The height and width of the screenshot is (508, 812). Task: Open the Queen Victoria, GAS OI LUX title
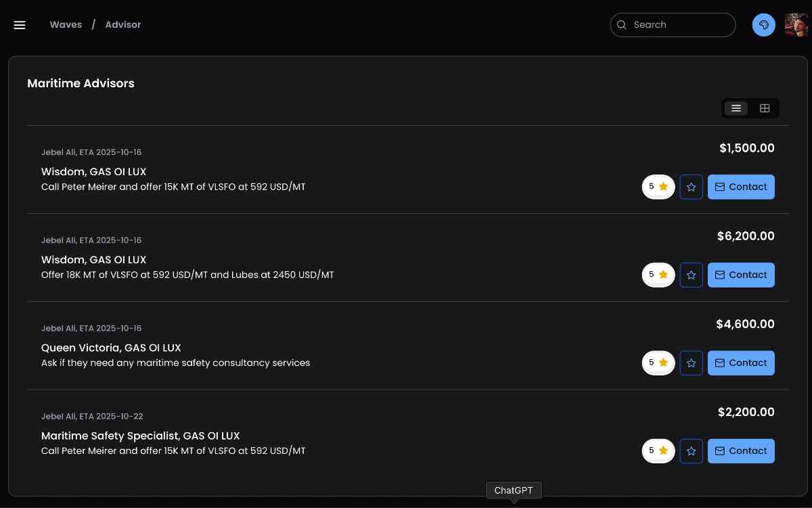pos(111,348)
